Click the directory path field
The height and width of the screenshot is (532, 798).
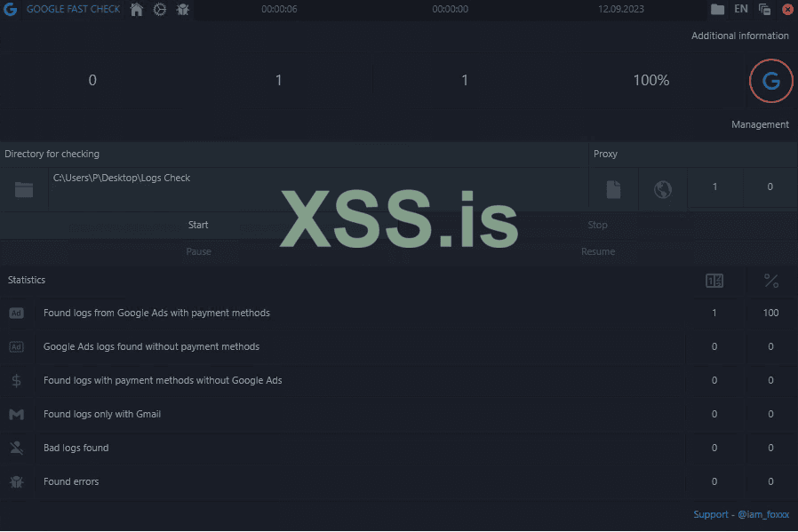[x=319, y=188]
